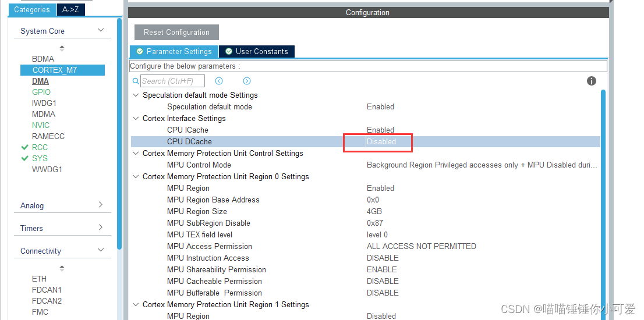Change MPU TEX field level value
The width and height of the screenshot is (644, 320).
coord(377,235)
